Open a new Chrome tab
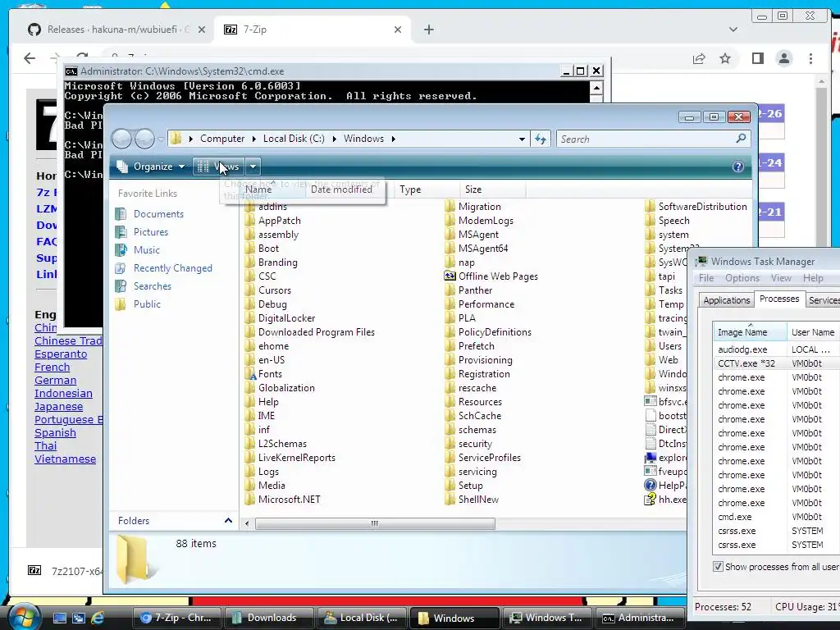Screen dimensions: 840x630 point(428,30)
